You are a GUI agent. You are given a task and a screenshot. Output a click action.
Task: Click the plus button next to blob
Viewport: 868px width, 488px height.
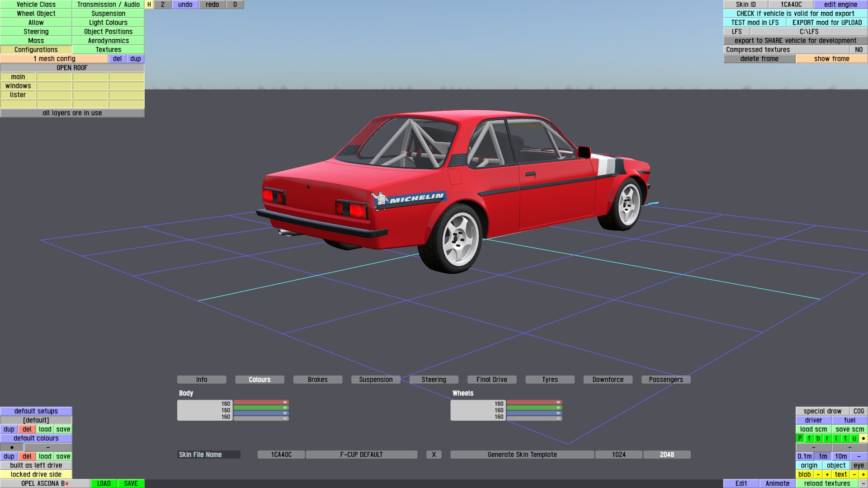[x=827, y=474]
